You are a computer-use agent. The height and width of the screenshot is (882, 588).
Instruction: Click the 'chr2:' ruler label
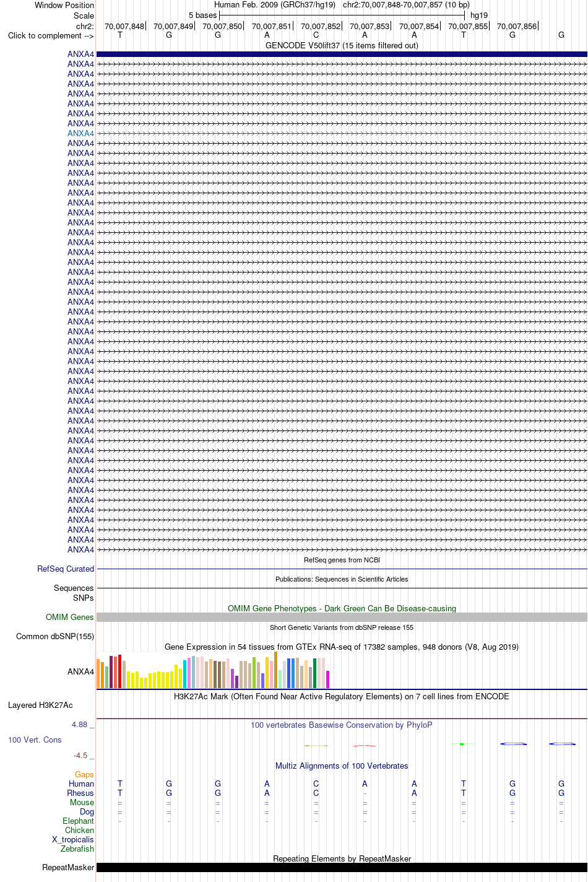85,26
